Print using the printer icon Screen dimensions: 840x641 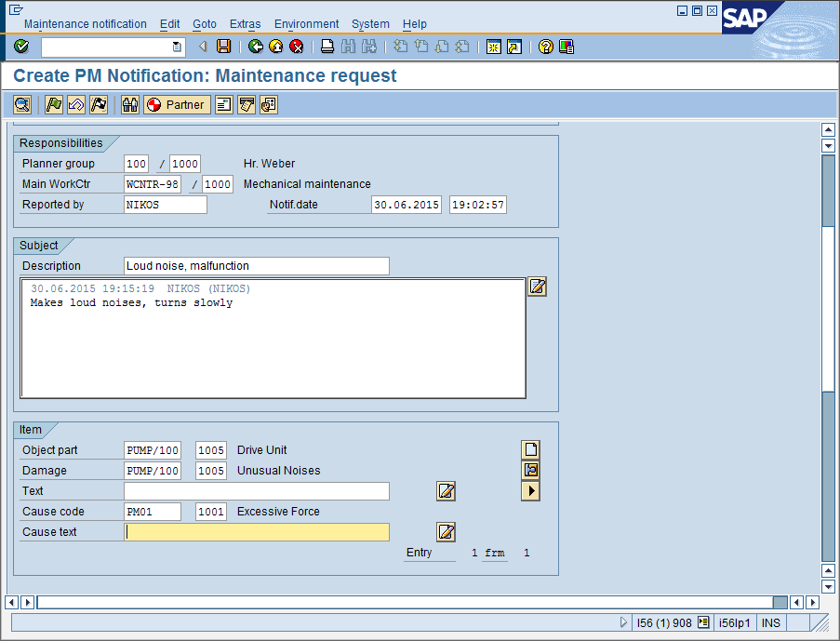(x=327, y=47)
